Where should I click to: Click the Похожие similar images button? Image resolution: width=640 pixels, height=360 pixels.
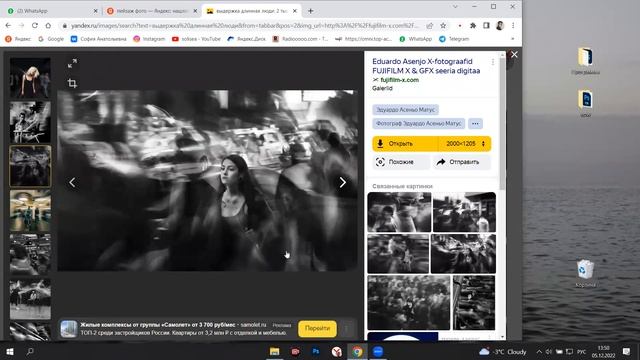(x=401, y=162)
